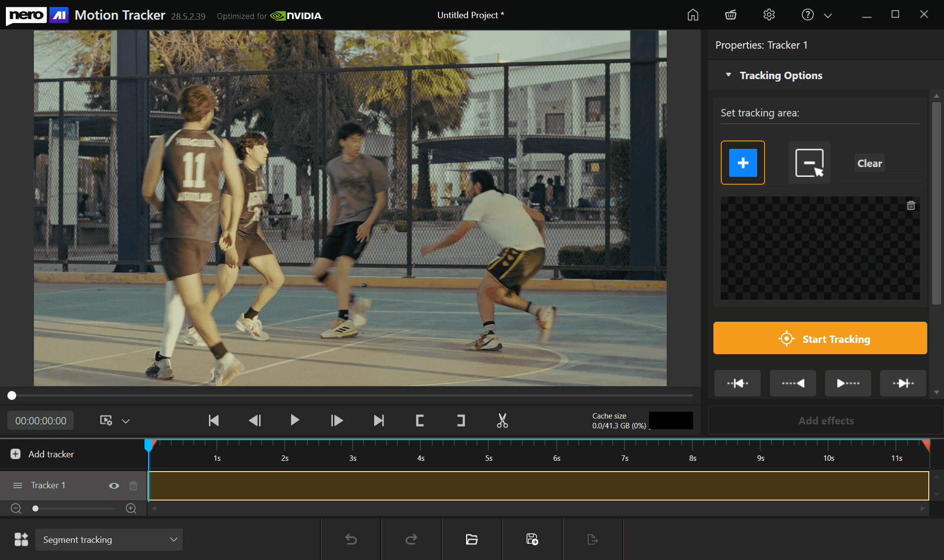This screenshot has height=560, width=944.
Task: Delete Tracker 1 with trash icon
Action: 133,486
